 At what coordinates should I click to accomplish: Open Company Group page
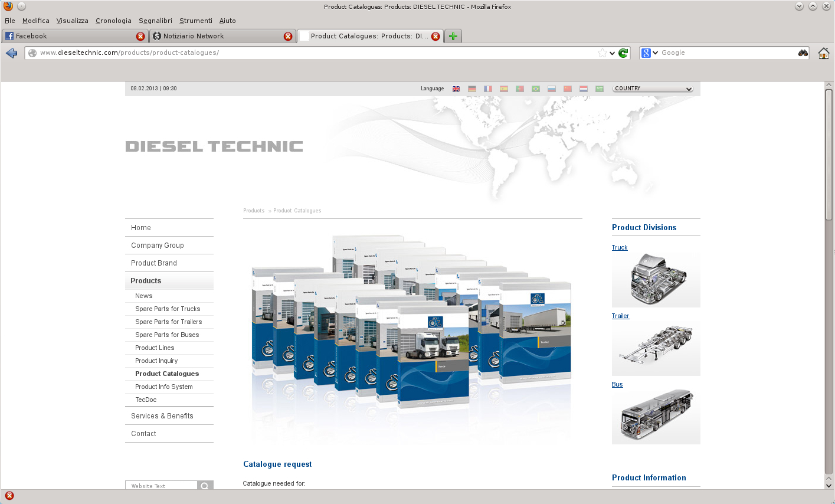[158, 246]
